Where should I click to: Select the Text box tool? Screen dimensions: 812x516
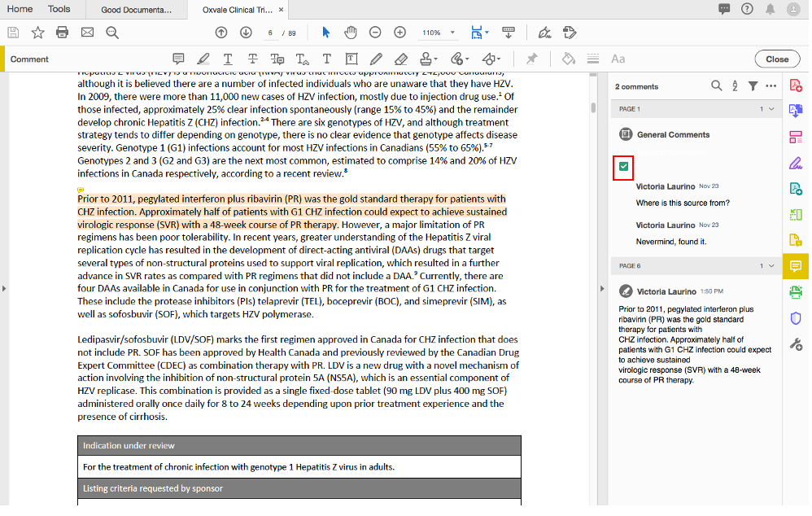(x=351, y=59)
